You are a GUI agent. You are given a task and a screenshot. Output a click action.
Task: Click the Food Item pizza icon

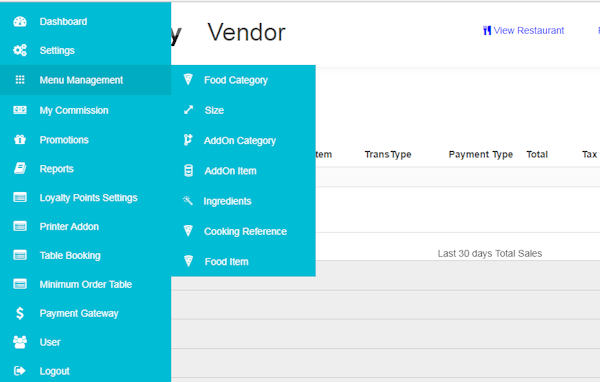188,261
